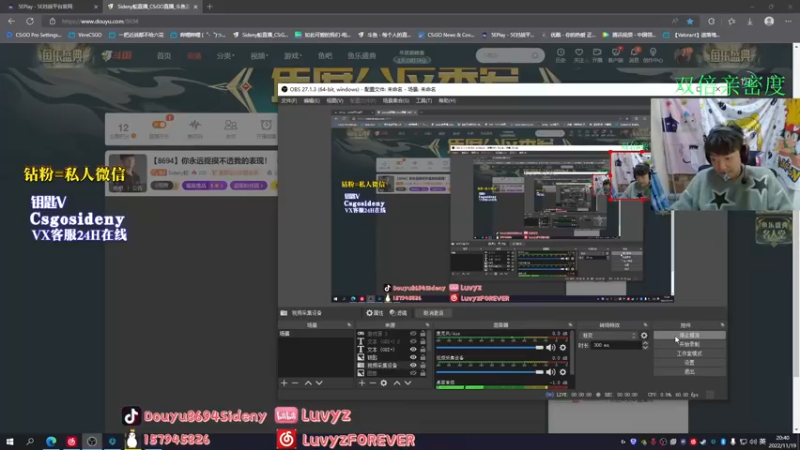800x450 pixels.
Task: Open browser downloads icon
Action: click(x=750, y=21)
